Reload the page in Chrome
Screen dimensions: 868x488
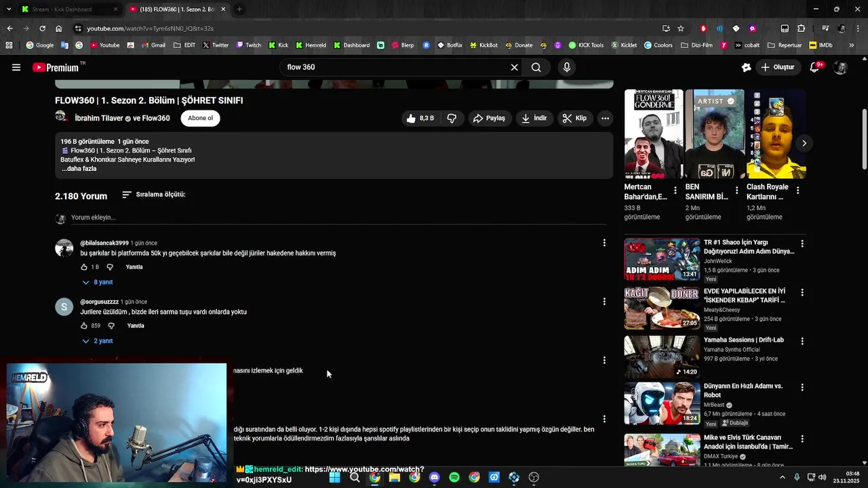42,28
